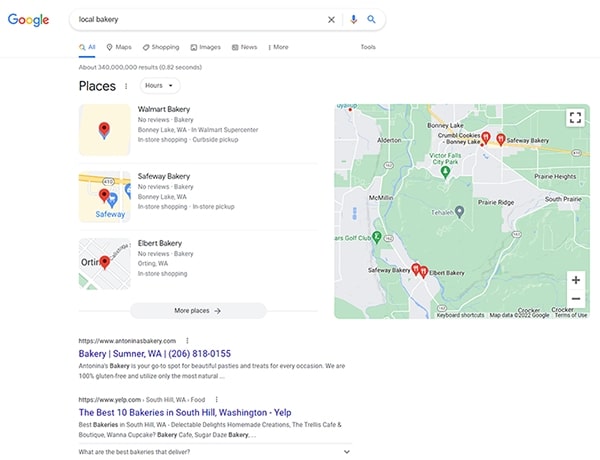Click the Google logo
600x460 pixels.
pyautogui.click(x=28, y=20)
